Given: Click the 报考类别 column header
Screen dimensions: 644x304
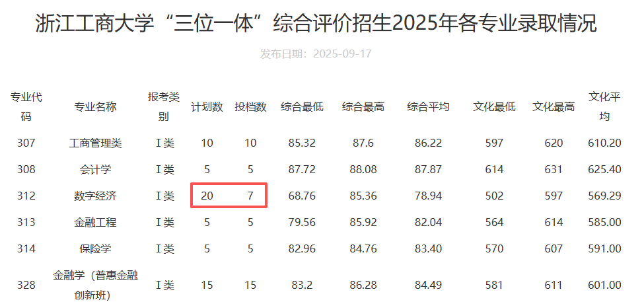Looking at the screenshot, I should point(164,107).
